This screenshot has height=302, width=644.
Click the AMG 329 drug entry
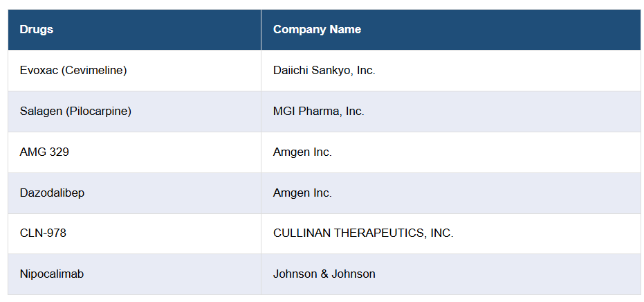pyautogui.click(x=44, y=152)
